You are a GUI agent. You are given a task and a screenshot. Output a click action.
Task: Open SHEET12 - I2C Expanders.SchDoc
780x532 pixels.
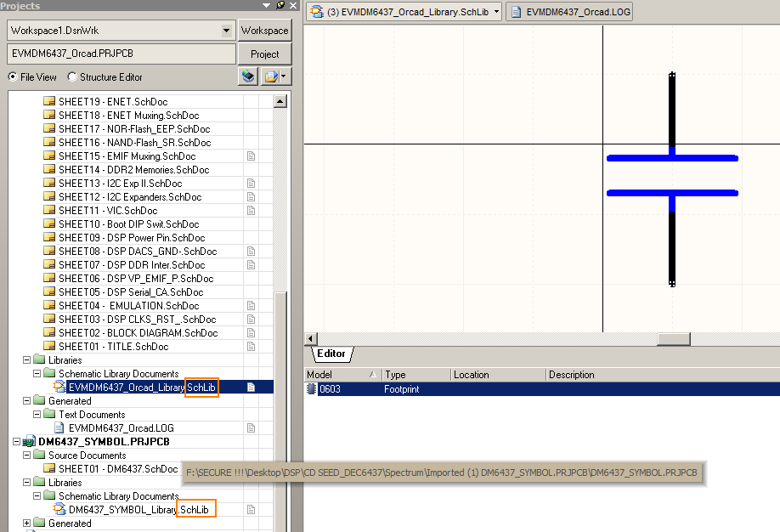point(130,197)
